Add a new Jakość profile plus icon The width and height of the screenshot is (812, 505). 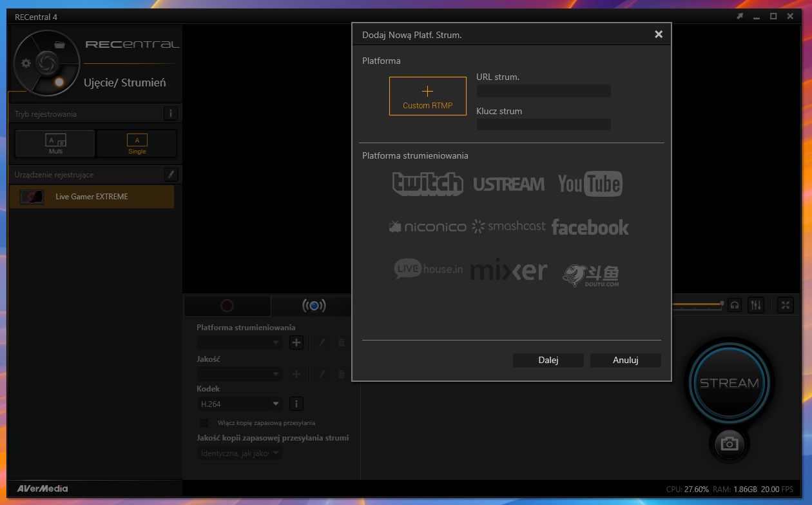click(x=296, y=374)
